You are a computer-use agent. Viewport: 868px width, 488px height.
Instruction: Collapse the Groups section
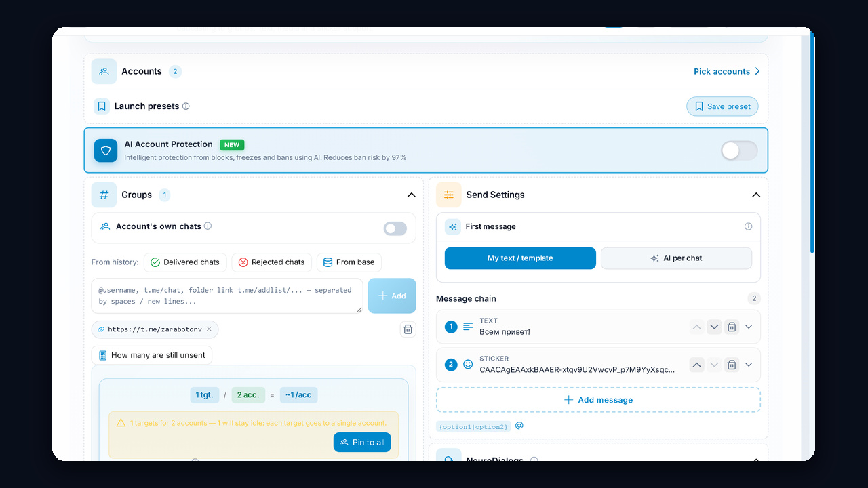[411, 195]
